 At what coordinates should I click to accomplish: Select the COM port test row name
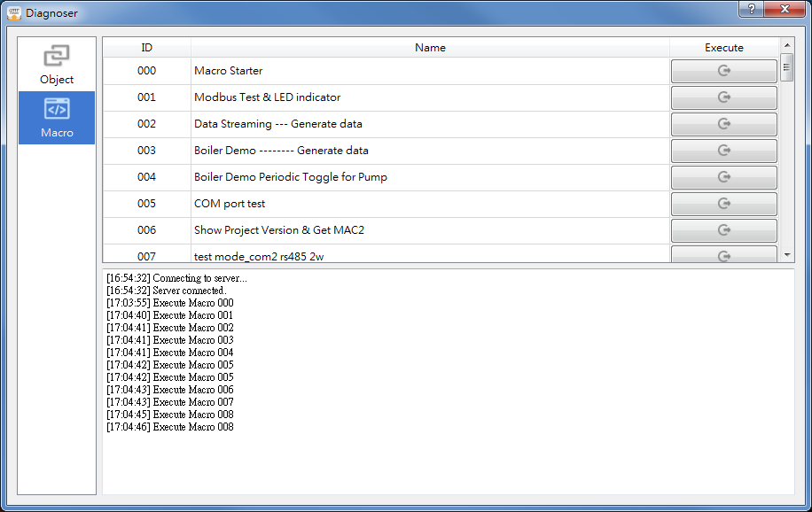tap(230, 204)
